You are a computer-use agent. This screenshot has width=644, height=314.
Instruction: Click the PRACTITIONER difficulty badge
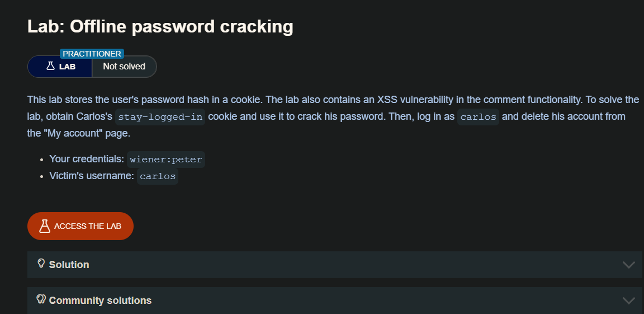[92, 54]
